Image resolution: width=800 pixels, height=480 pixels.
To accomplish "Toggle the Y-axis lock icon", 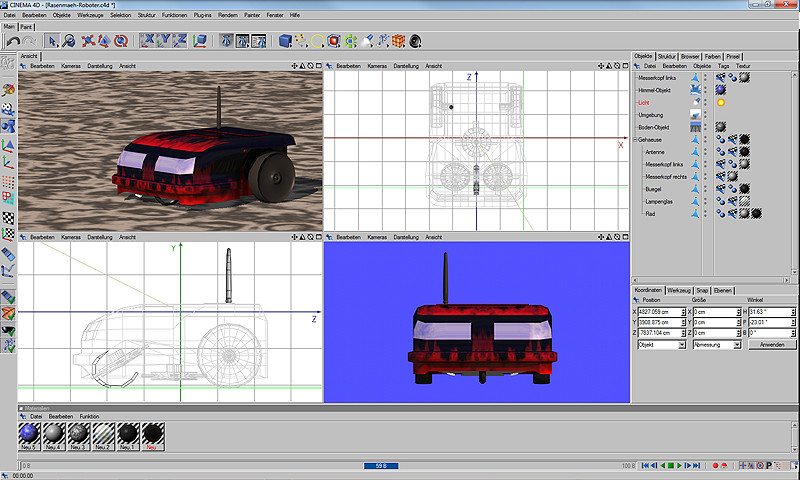I will (164, 41).
